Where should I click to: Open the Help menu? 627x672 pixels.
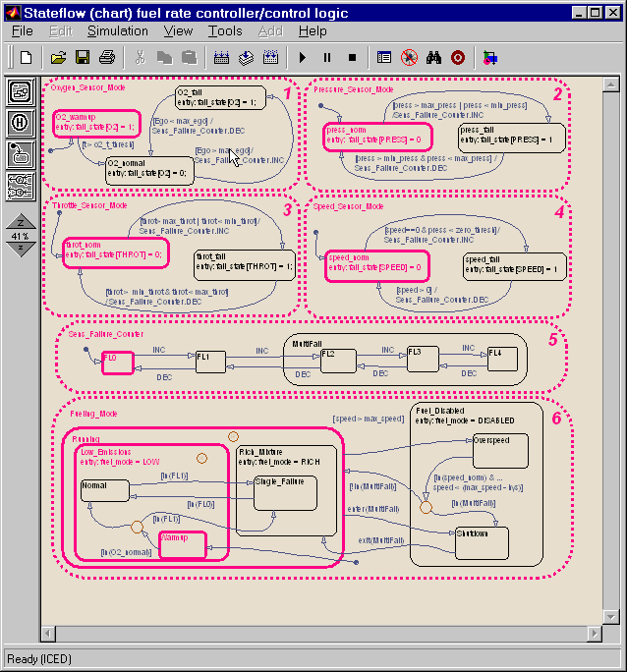coord(313,31)
